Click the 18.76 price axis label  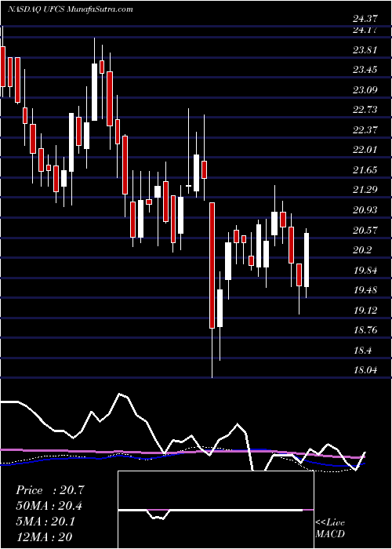365,330
